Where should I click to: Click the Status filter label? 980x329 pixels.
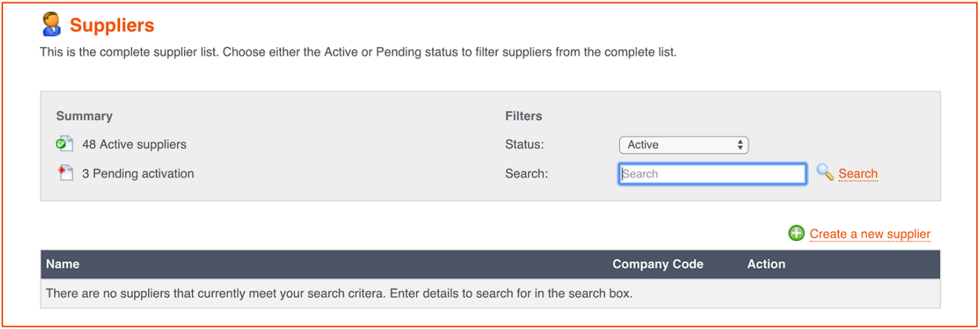point(524,144)
